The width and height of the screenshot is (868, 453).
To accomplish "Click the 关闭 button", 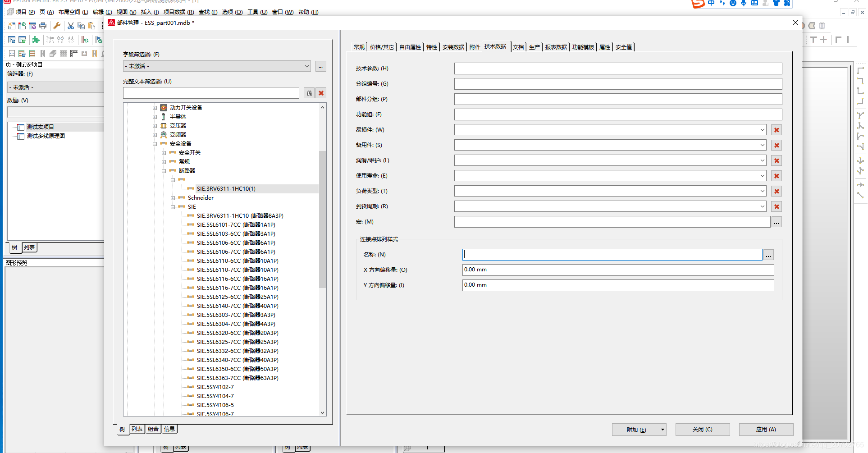I will click(x=702, y=430).
